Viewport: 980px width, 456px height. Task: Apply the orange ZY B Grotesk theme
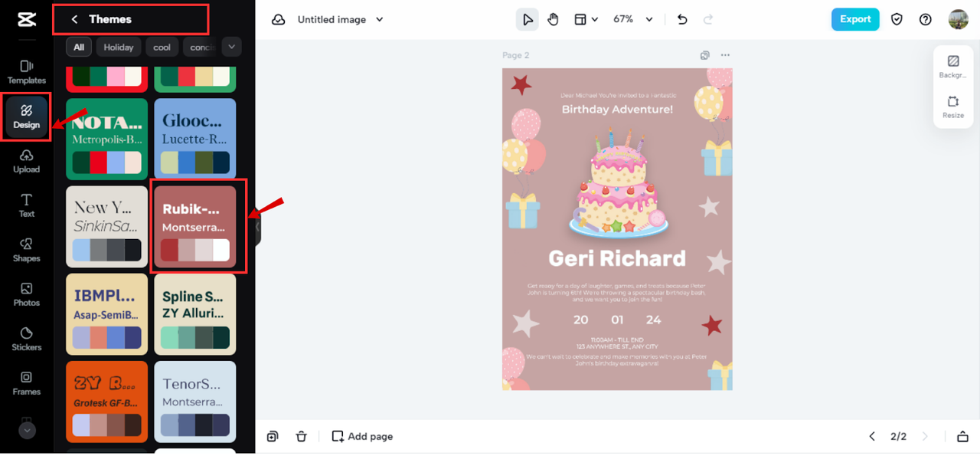(x=107, y=402)
